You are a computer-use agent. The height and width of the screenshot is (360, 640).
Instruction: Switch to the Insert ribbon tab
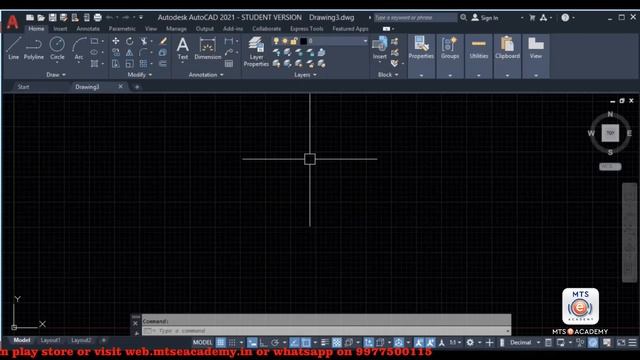[60, 29]
